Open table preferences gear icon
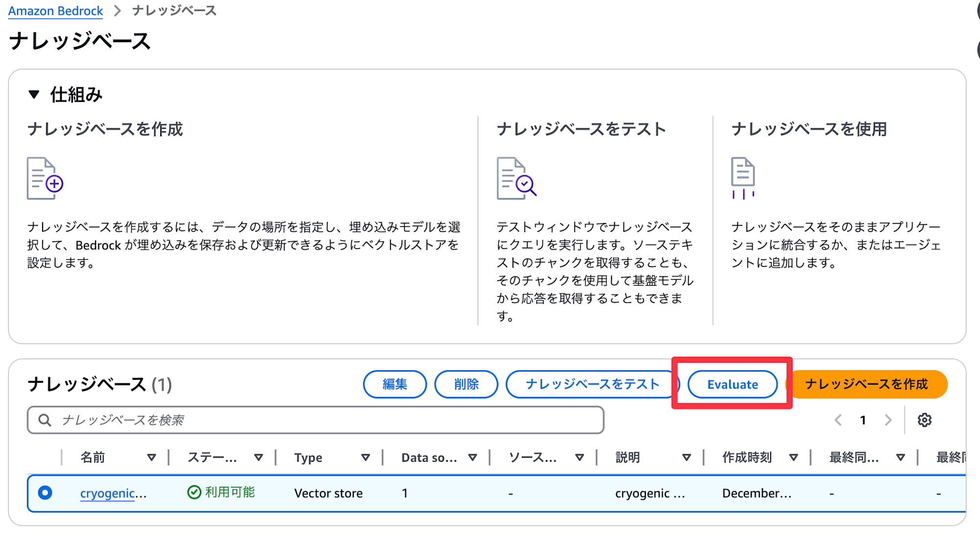This screenshot has height=543, width=980. pos(924,420)
